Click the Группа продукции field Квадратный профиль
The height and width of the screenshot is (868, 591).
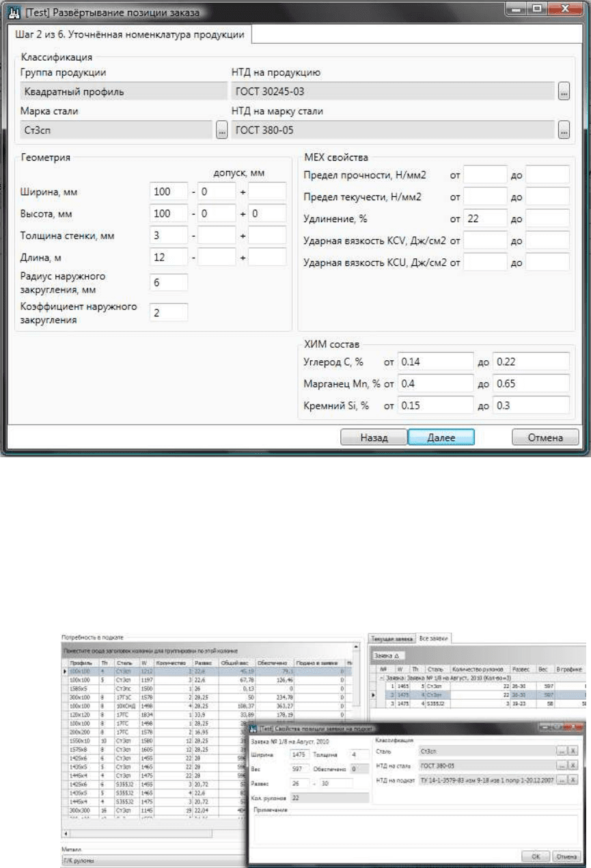[124, 91]
